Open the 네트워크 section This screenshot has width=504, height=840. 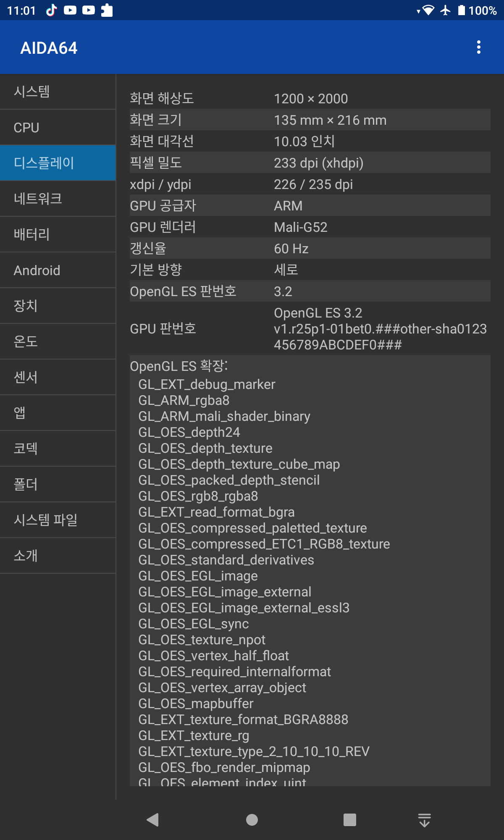click(58, 199)
